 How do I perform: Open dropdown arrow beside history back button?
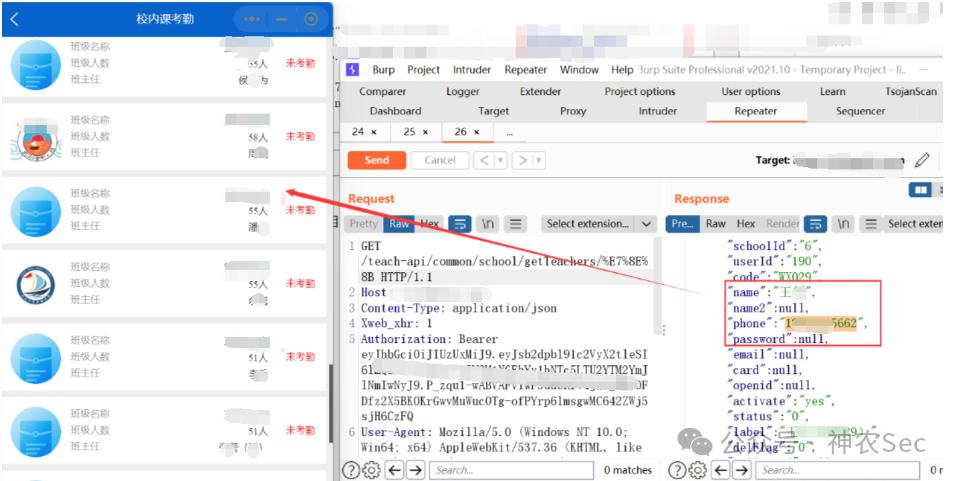click(500, 160)
